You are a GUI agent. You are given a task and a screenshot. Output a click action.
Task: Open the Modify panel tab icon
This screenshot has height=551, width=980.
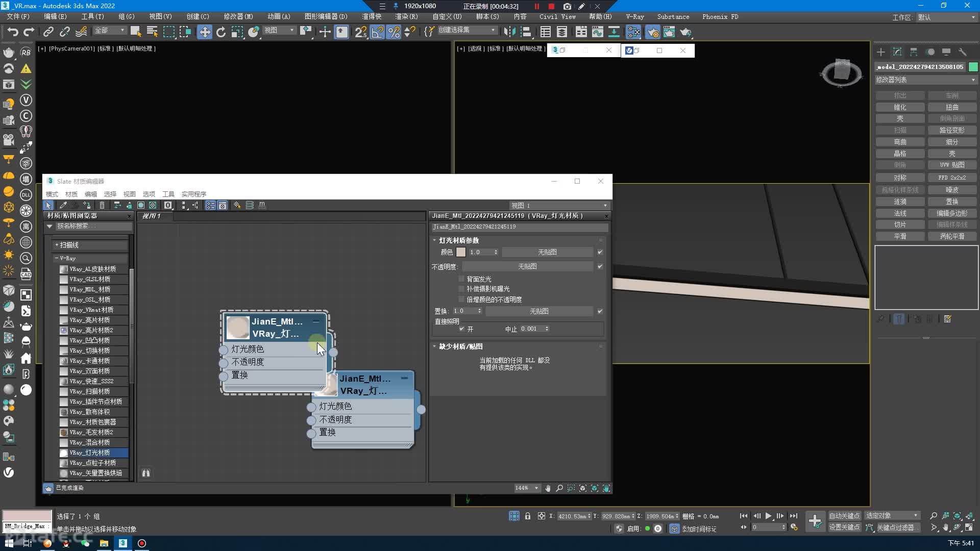click(x=897, y=52)
